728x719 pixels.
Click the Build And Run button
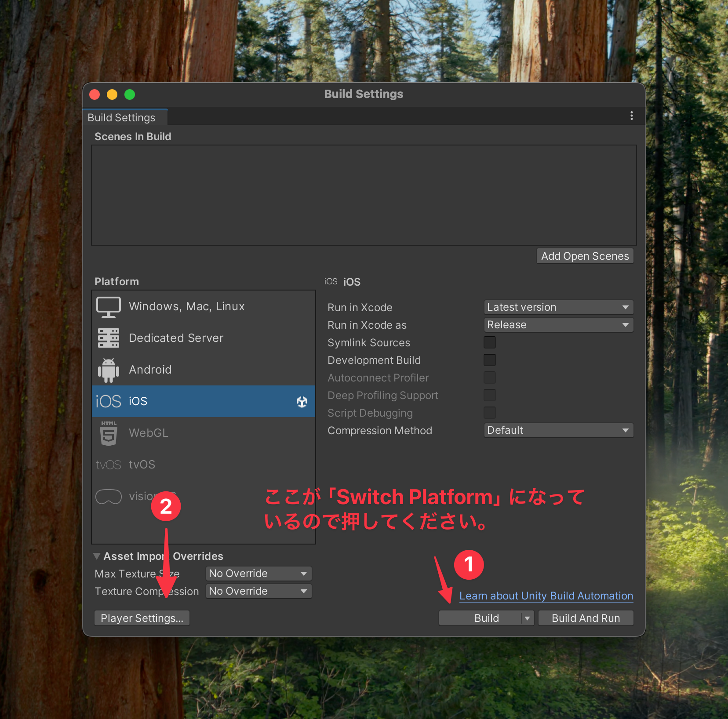tap(586, 618)
